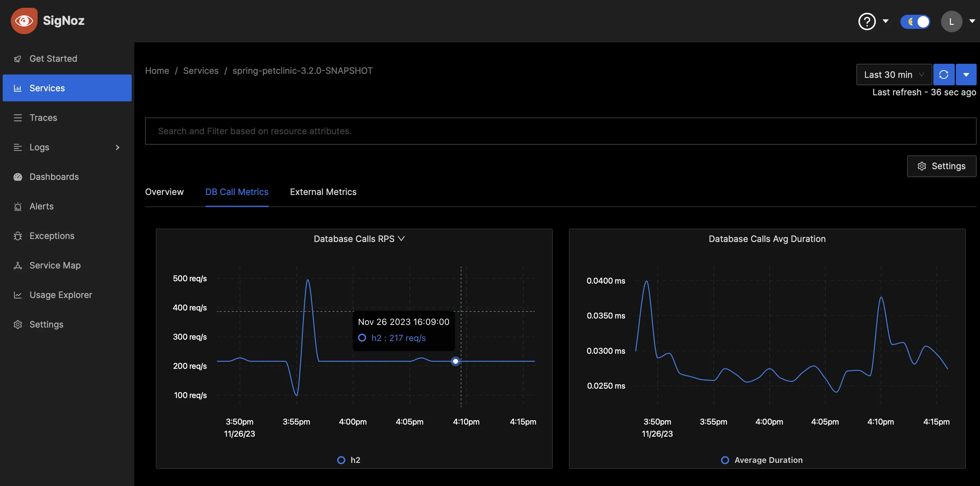This screenshot has height=486, width=980.
Task: Click the SigNoz eye logo
Action: pyautogui.click(x=24, y=21)
